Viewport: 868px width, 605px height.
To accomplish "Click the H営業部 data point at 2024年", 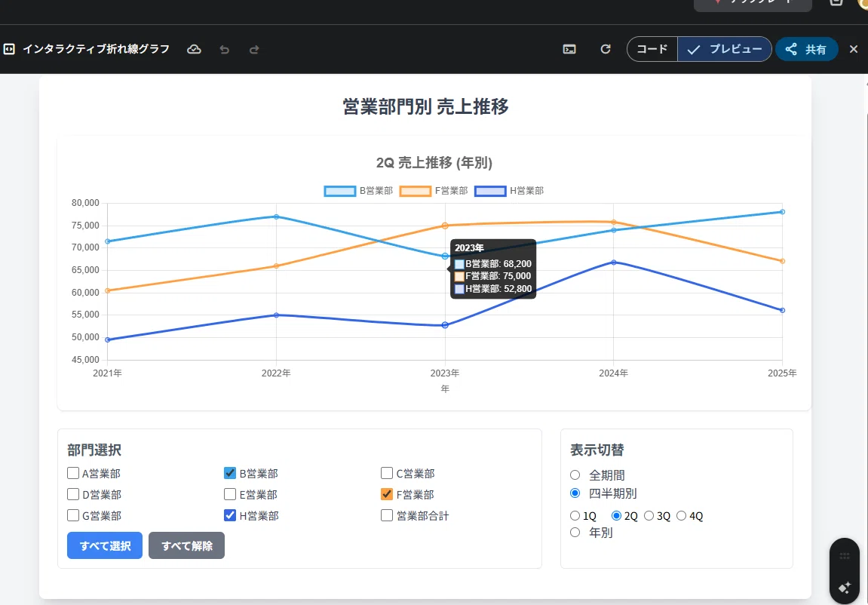I will pyautogui.click(x=613, y=262).
